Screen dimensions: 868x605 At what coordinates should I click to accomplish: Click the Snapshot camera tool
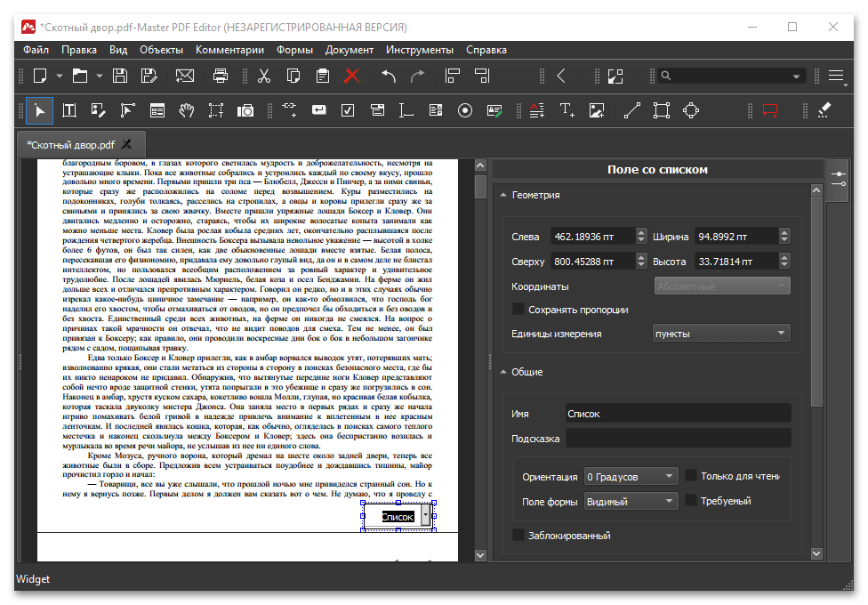pyautogui.click(x=245, y=110)
